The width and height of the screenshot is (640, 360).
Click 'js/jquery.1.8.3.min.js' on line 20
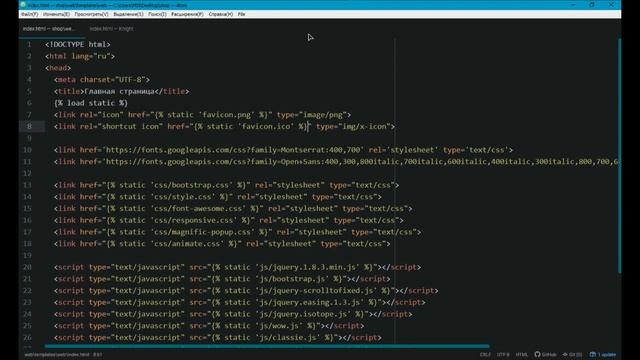click(x=308, y=267)
